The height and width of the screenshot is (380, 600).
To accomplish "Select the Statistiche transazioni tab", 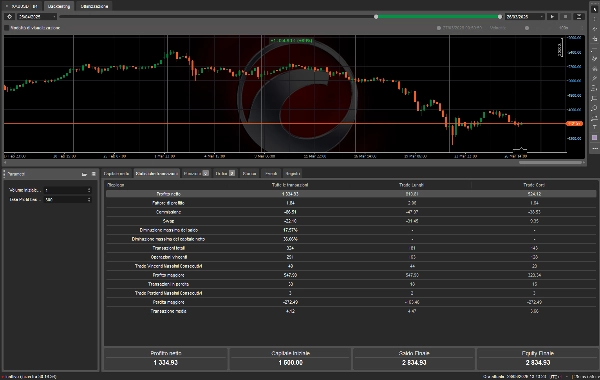I will pos(156,173).
